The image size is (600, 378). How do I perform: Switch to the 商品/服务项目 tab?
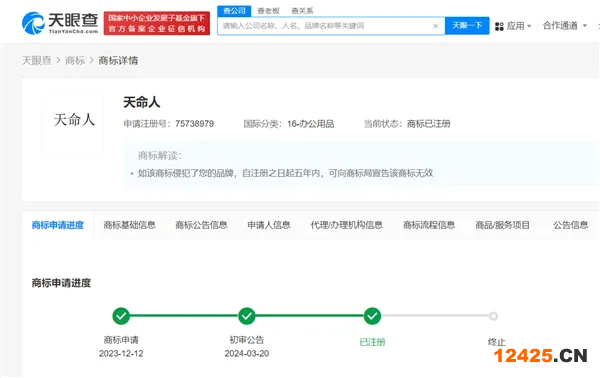point(502,225)
